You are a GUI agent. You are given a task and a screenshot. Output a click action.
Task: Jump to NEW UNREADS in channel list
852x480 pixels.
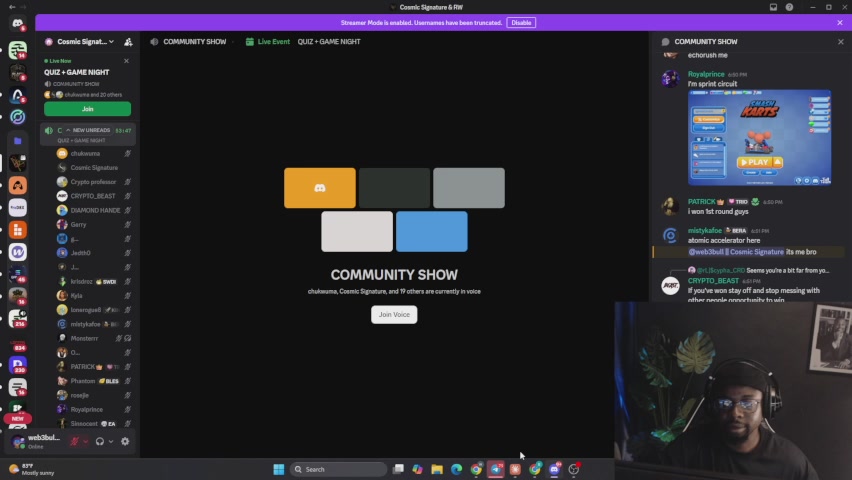[89, 130]
